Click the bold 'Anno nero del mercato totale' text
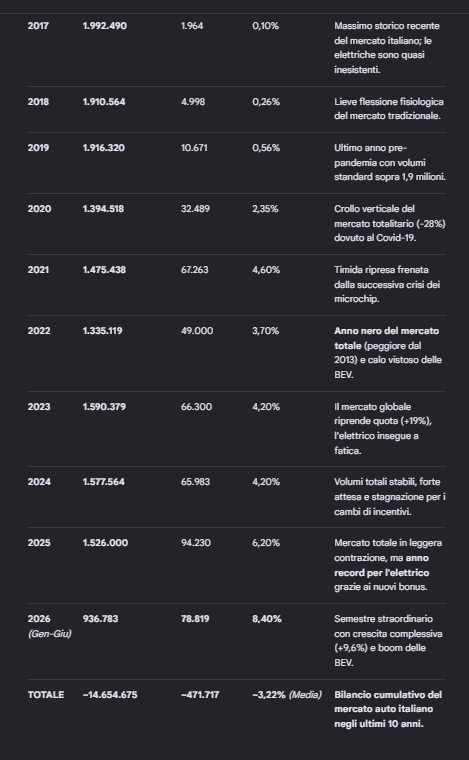 (386, 338)
